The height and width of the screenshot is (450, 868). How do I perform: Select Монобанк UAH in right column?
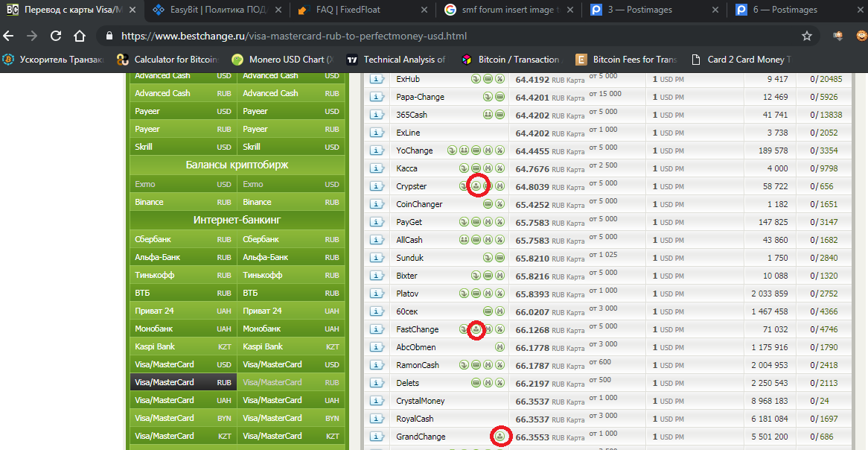coord(290,329)
